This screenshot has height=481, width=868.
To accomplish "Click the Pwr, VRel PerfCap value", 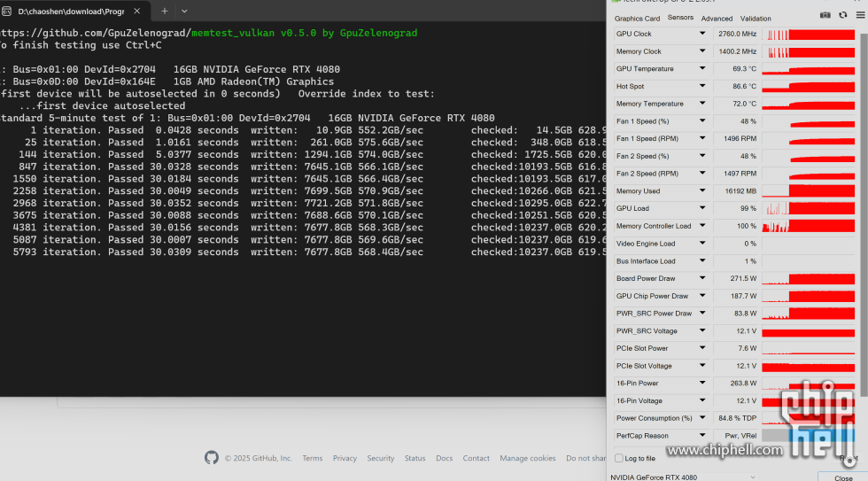I will pos(740,436).
